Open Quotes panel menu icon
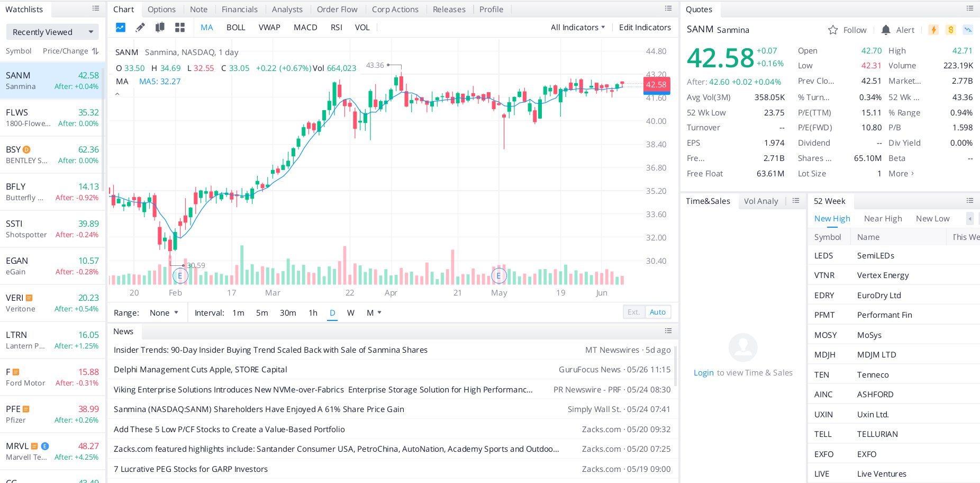This screenshot has height=483, width=980. [x=970, y=9]
